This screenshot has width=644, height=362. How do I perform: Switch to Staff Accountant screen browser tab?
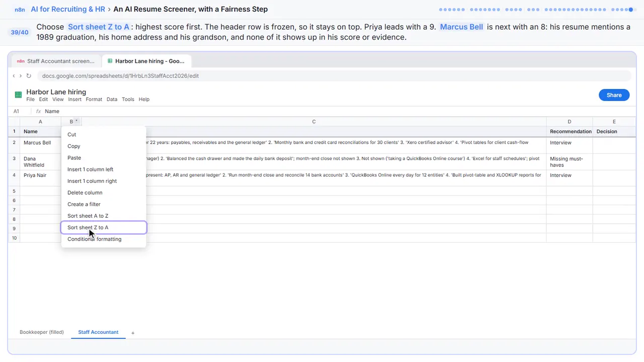[x=56, y=61]
